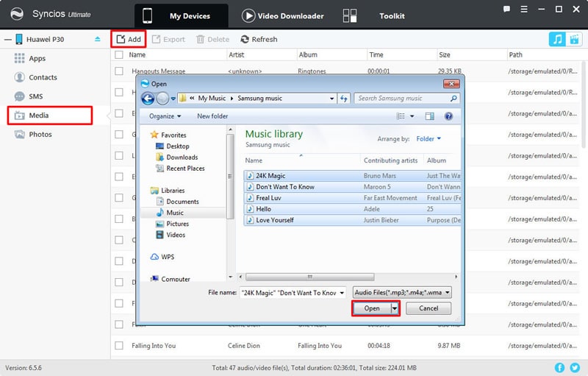The width and height of the screenshot is (588, 376).
Task: Open the dialog help icon
Action: coord(448,116)
